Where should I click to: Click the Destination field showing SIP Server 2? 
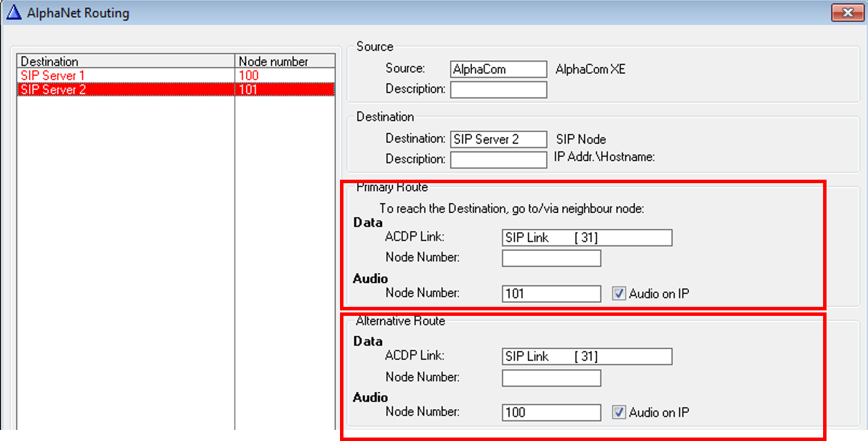pyautogui.click(x=498, y=140)
